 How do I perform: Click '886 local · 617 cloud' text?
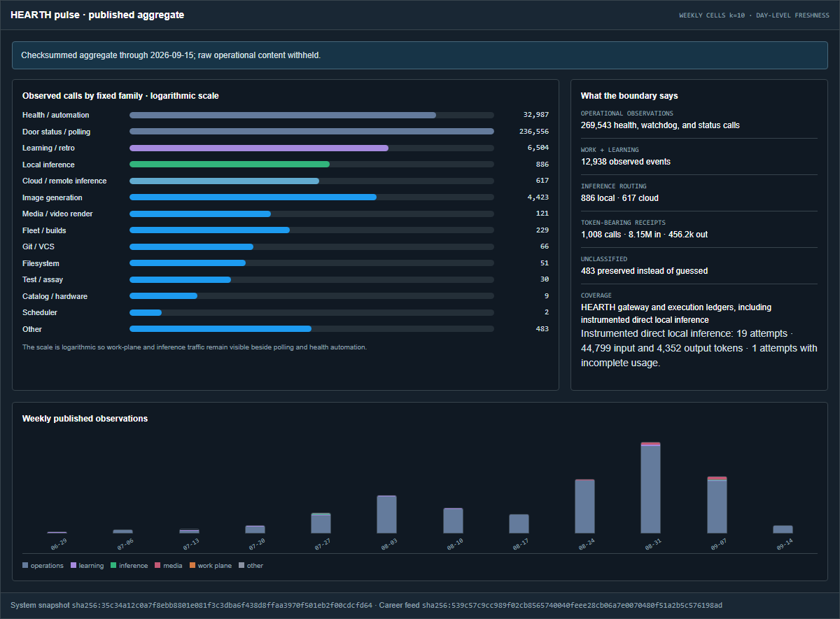coord(619,198)
